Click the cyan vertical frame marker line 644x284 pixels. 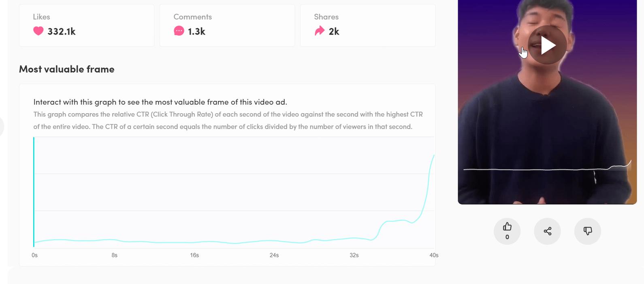pyautogui.click(x=34, y=191)
